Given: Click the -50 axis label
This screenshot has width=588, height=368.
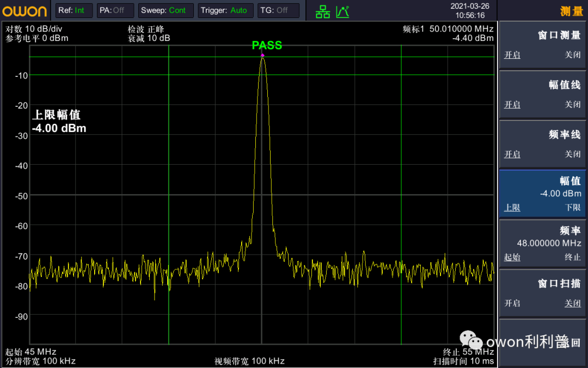Looking at the screenshot, I should click(x=21, y=196).
